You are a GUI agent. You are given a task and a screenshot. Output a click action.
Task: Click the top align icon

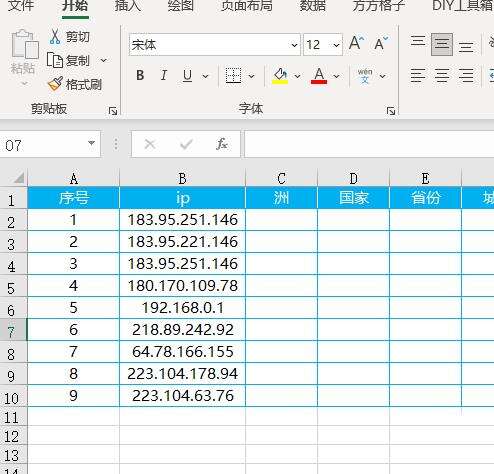[418, 42]
